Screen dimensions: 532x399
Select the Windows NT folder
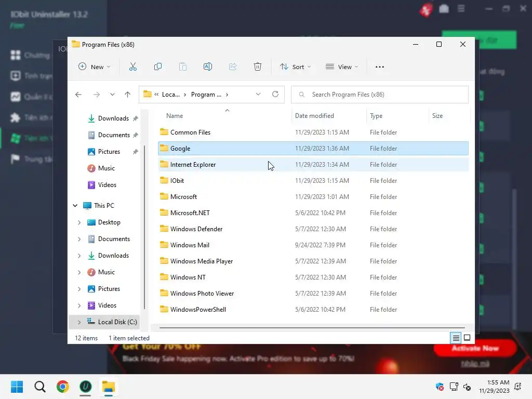[x=313, y=277]
